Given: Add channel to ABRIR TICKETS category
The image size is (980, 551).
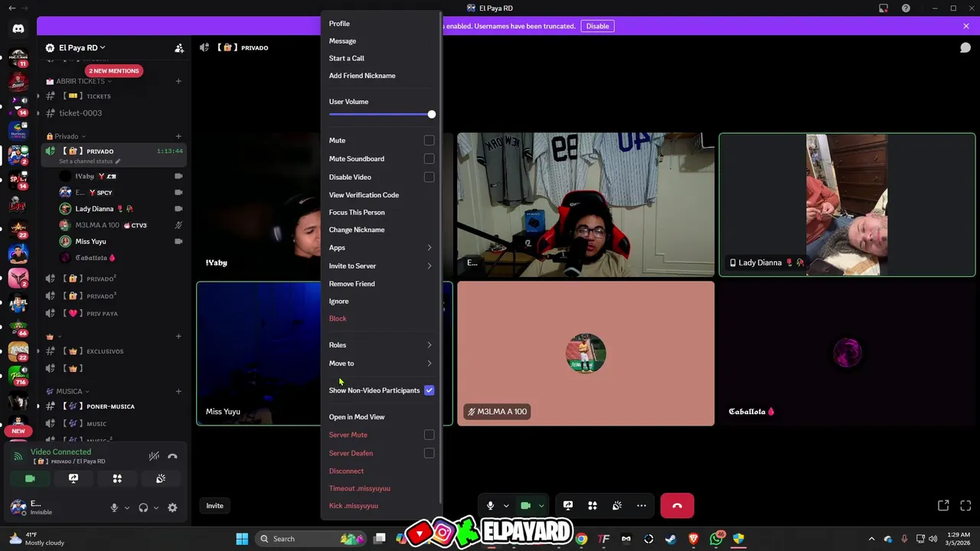Looking at the screenshot, I should click(178, 81).
